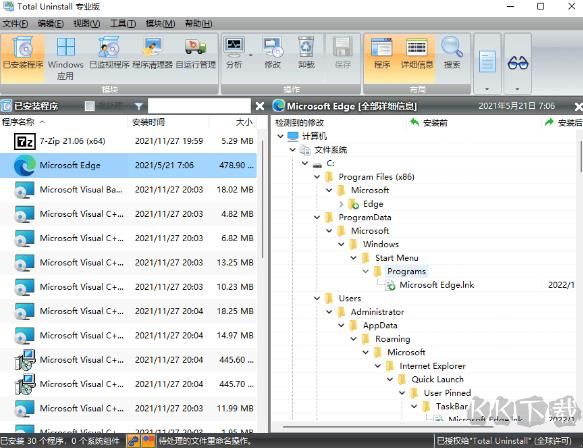This screenshot has height=448, width=583.
Task: Click the program search input field
Action: [199, 106]
